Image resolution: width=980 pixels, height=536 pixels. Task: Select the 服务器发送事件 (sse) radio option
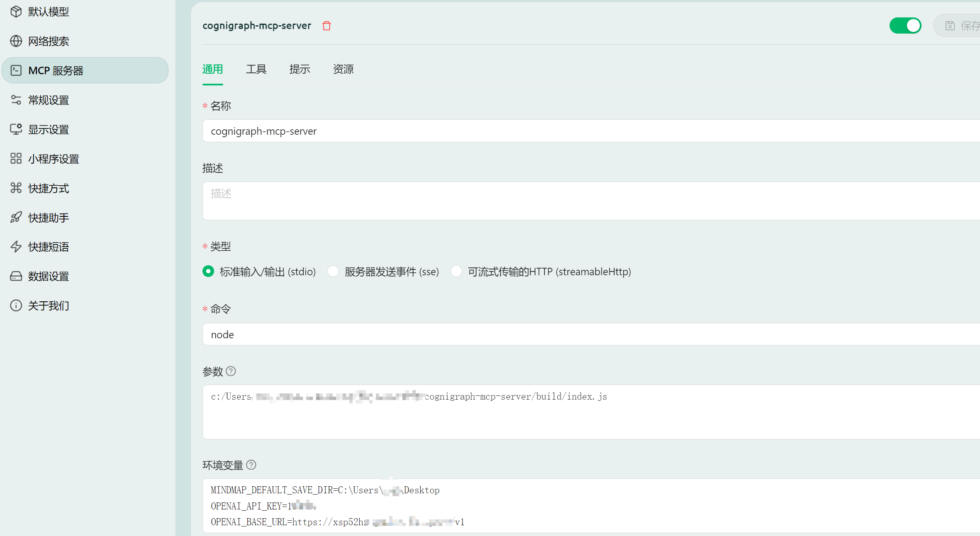pos(333,272)
